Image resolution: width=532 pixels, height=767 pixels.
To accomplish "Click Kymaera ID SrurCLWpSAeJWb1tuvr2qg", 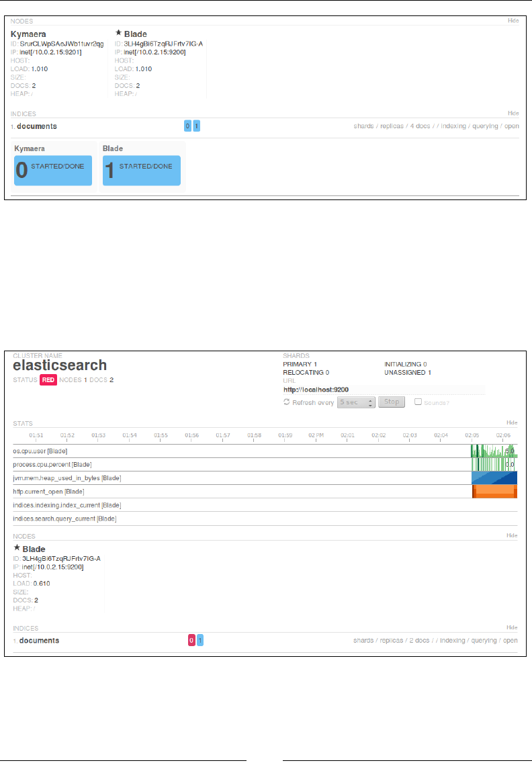I will (x=62, y=44).
